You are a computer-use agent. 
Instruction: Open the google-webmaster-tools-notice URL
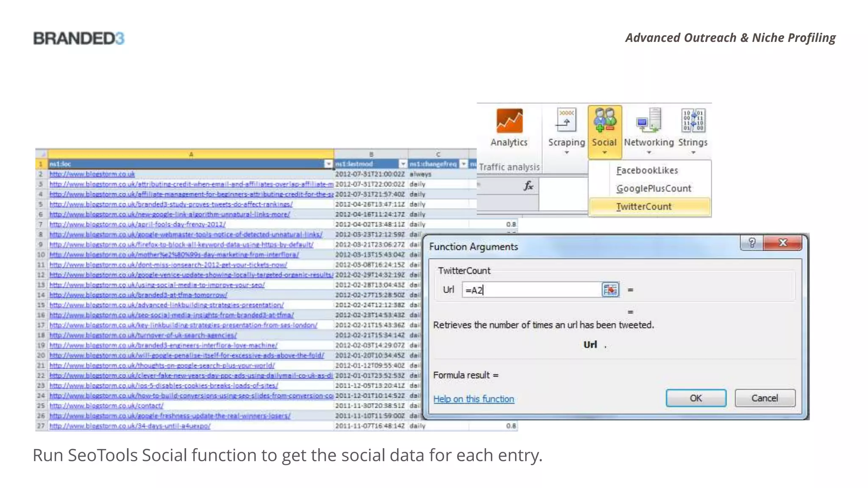click(x=186, y=234)
